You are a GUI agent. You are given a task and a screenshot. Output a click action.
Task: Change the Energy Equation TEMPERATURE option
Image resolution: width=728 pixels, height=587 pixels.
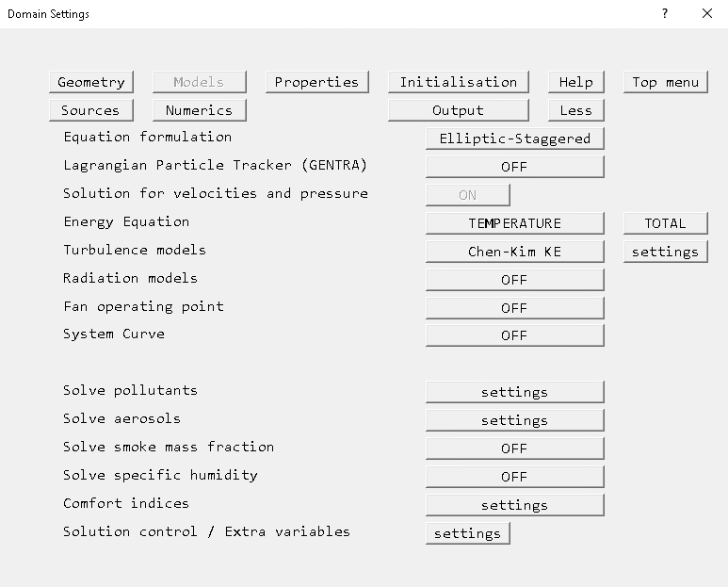514,223
